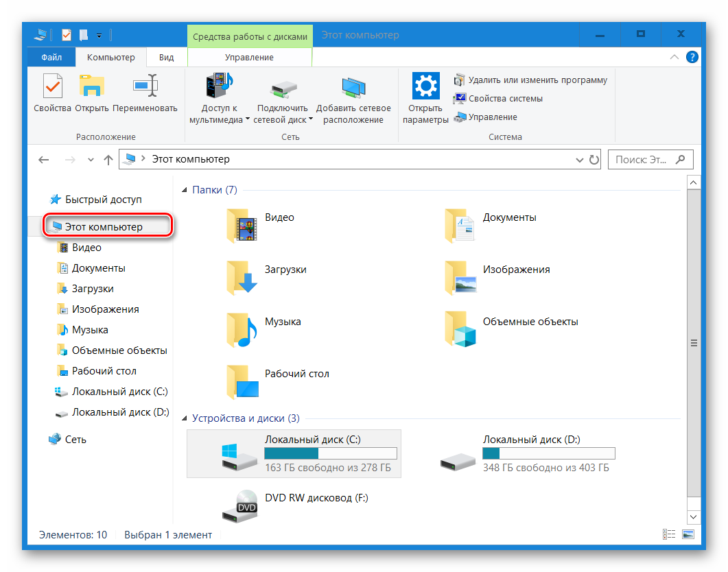
Task: Click the Открыть folder icon in ribbon
Action: click(91, 86)
